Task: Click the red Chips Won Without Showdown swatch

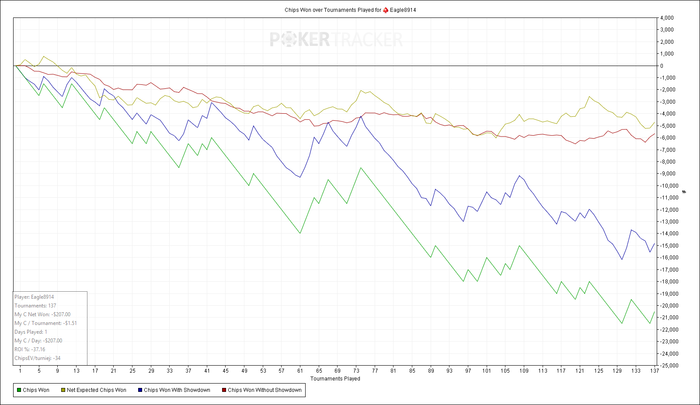Action: pyautogui.click(x=224, y=390)
